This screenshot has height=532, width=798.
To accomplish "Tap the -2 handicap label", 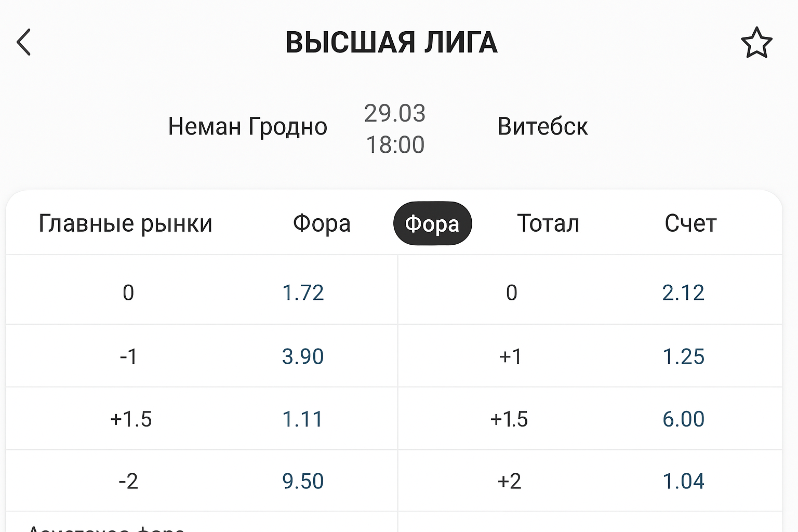I will [128, 481].
